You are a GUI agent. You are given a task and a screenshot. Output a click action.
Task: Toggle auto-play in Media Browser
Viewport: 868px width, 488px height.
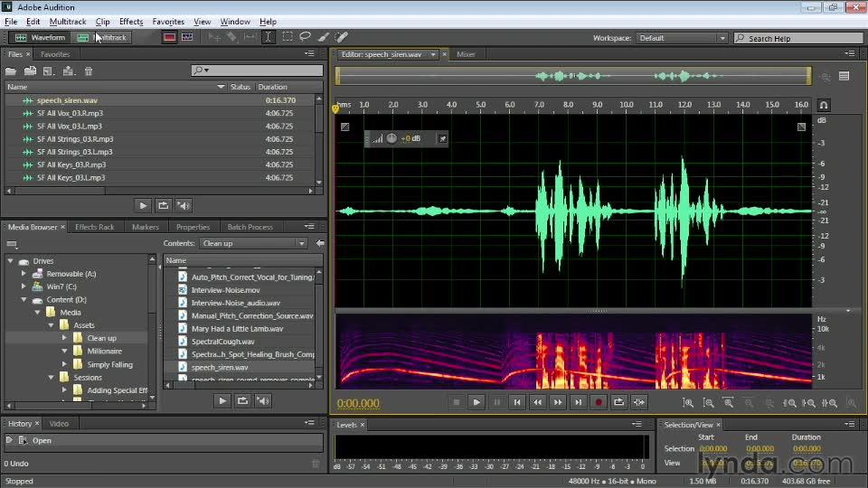(x=263, y=401)
